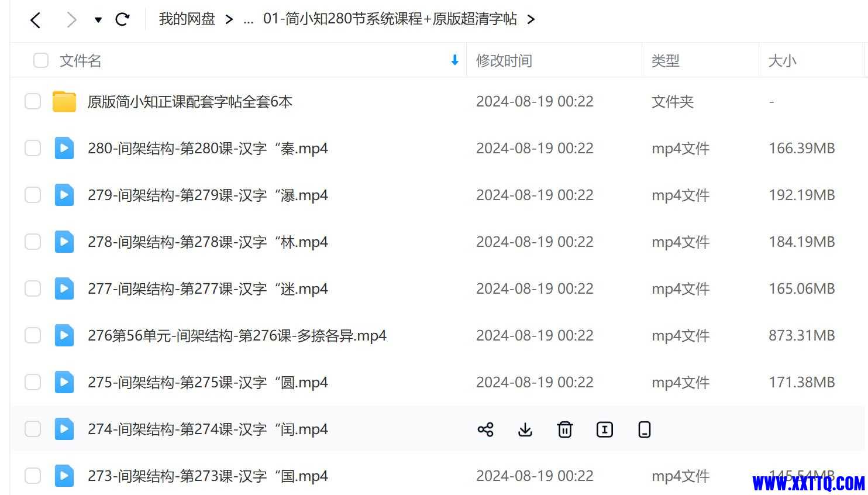
Task: Select checkbox for lesson 278 林.mp4
Action: 33,242
